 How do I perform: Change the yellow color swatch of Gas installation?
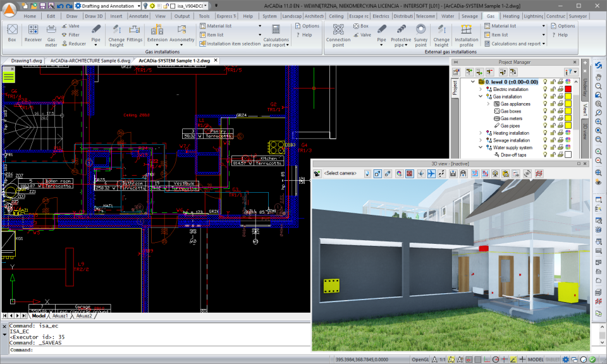(567, 97)
